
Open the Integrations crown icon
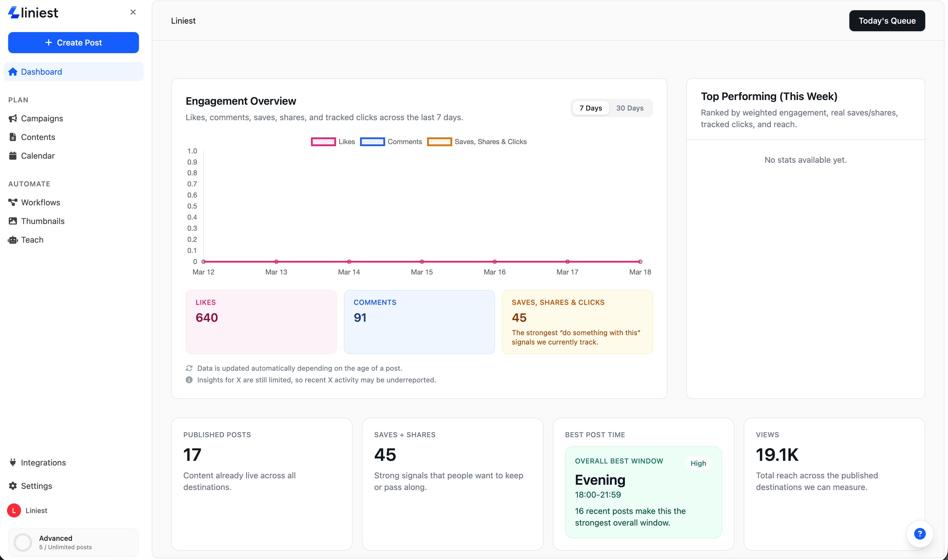click(13, 462)
